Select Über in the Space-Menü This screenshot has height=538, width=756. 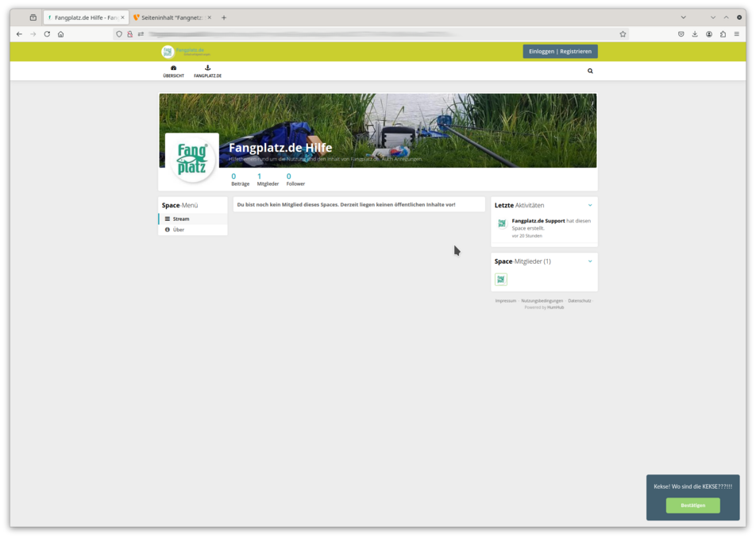pyautogui.click(x=179, y=230)
